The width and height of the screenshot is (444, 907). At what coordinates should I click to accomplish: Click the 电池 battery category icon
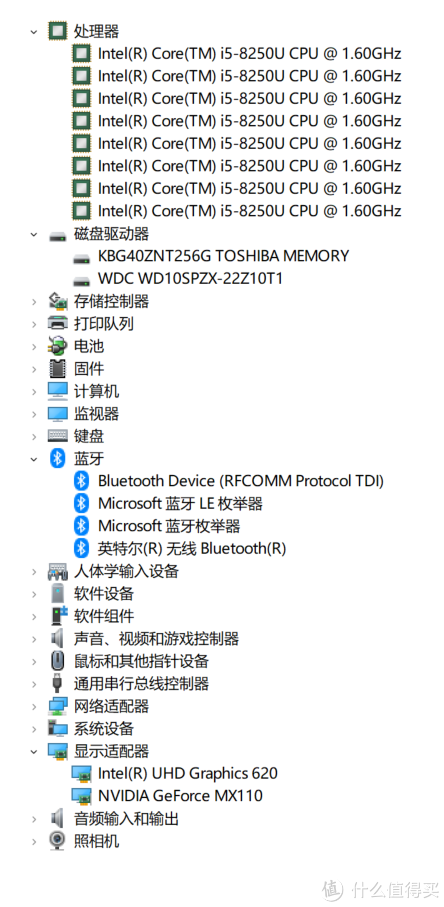(x=57, y=346)
